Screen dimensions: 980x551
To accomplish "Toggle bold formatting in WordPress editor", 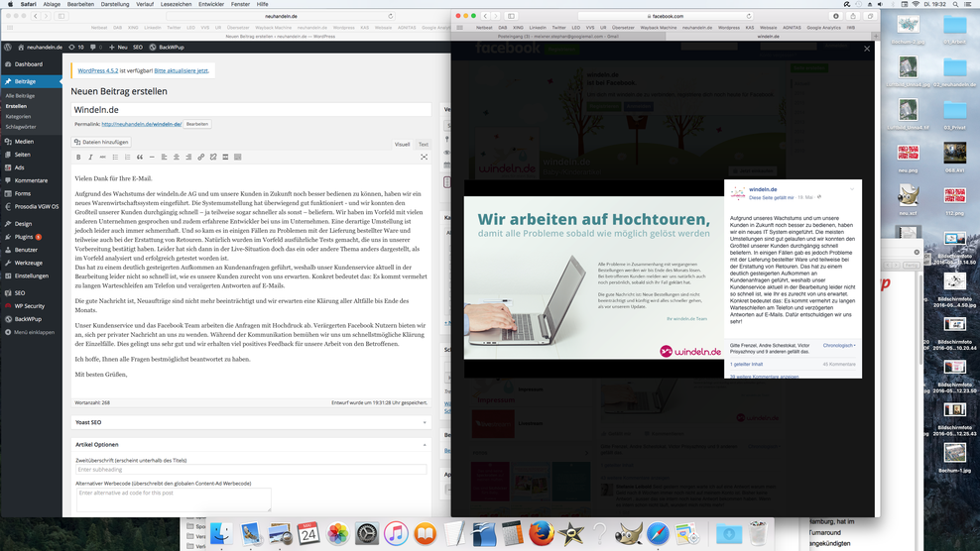I will [x=78, y=158].
